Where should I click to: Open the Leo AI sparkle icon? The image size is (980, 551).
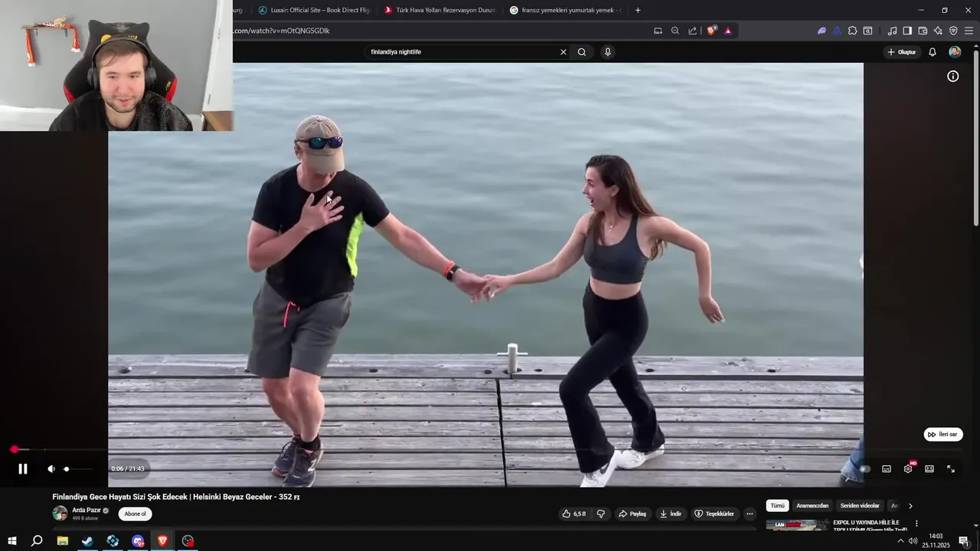coord(938,31)
